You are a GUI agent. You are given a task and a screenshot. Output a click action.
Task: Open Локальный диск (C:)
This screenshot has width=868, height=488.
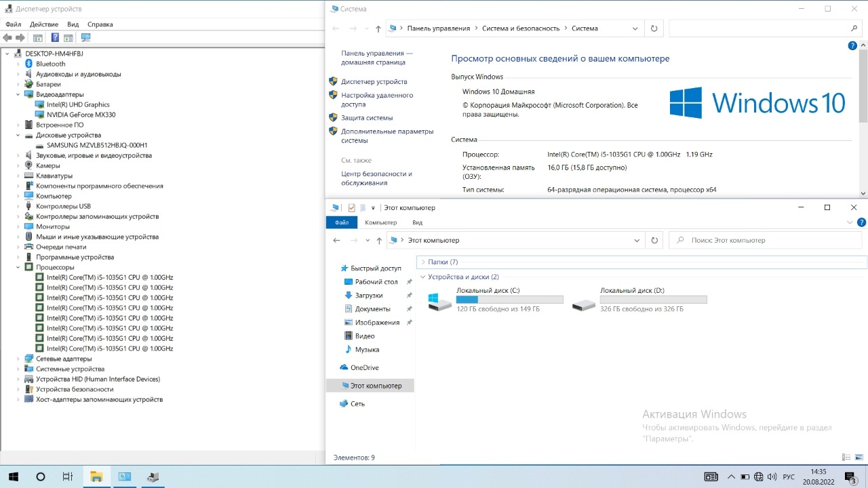coord(496,300)
